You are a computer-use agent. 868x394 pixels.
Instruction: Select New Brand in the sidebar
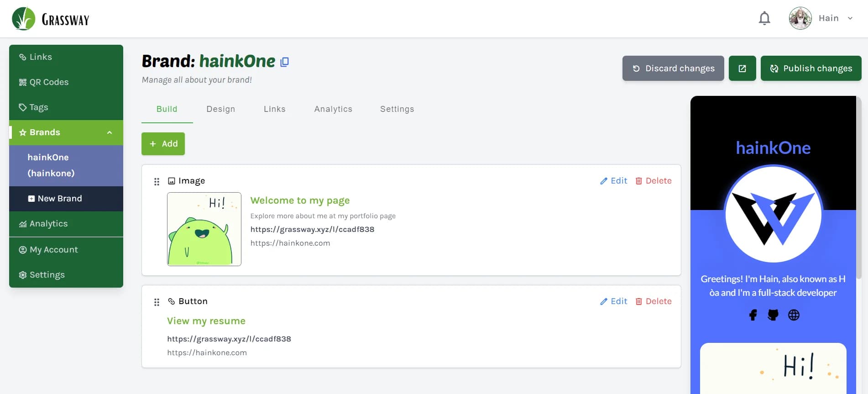tap(59, 199)
